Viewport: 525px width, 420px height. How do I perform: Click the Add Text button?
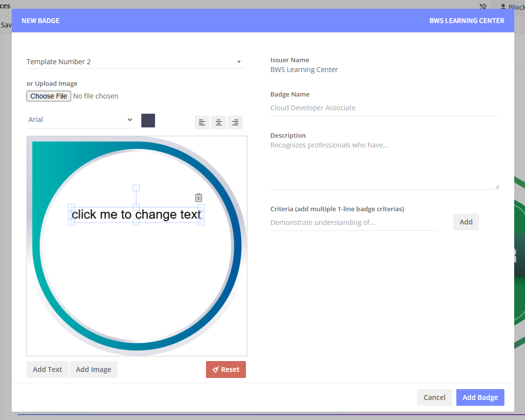click(48, 370)
